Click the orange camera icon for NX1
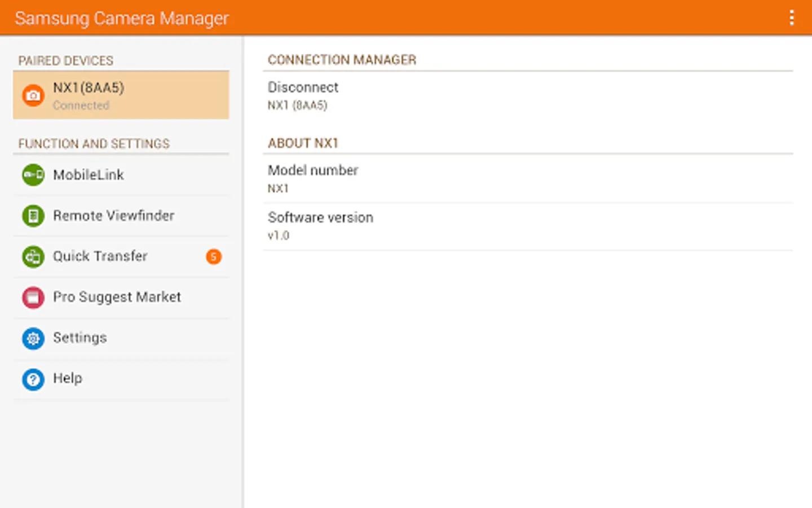The image size is (812, 508). pos(33,95)
